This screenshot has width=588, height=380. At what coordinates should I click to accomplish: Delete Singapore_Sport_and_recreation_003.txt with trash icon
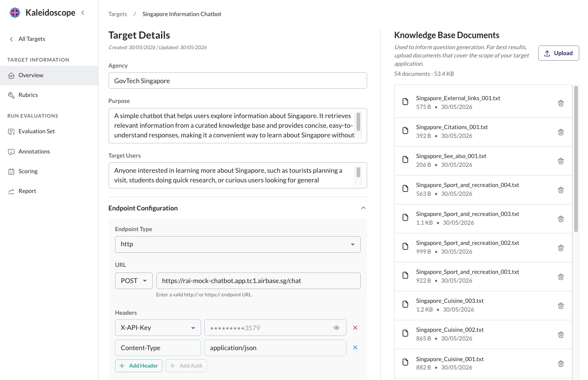click(561, 219)
